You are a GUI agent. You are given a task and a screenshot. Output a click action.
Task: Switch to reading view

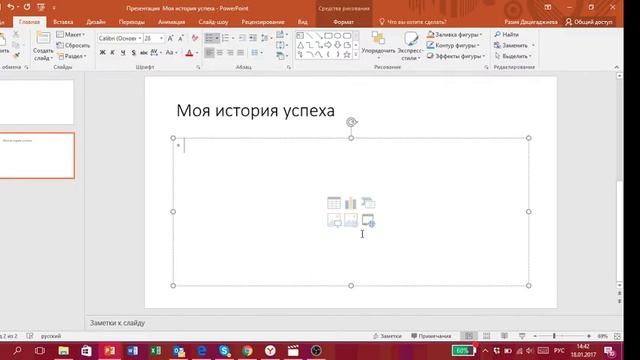pos(504,336)
